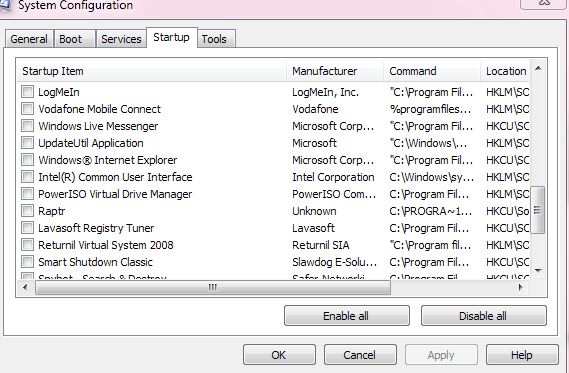This screenshot has height=373, width=569.
Task: Click manufacturer cell 'Unknown' for Raptr
Action: point(314,212)
